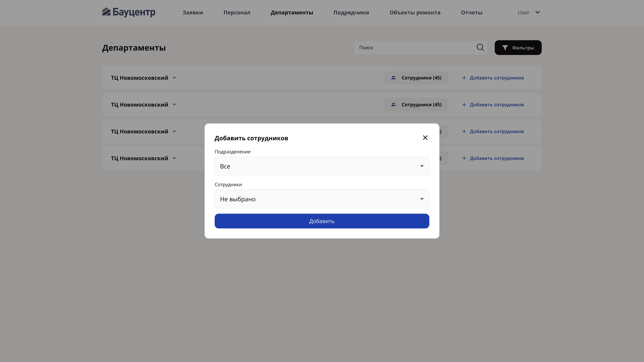Click first ТЦ Новомосковский department name

140,78
